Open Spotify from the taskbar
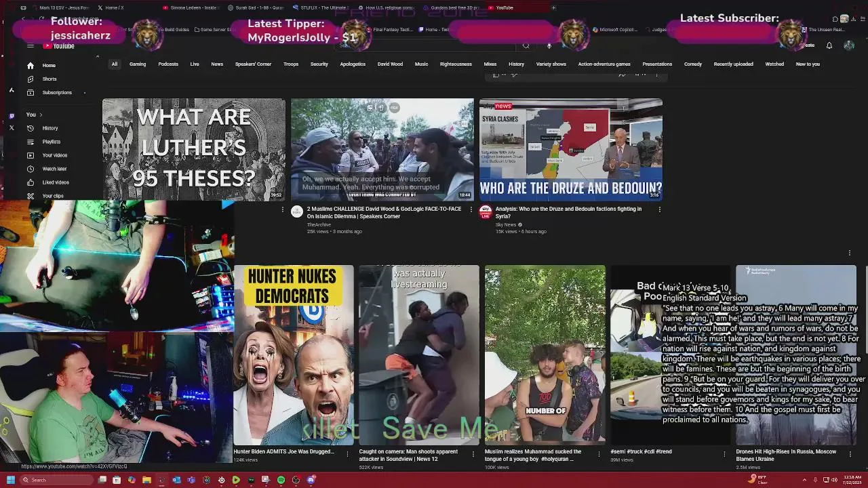The width and height of the screenshot is (868, 488). pos(281,480)
